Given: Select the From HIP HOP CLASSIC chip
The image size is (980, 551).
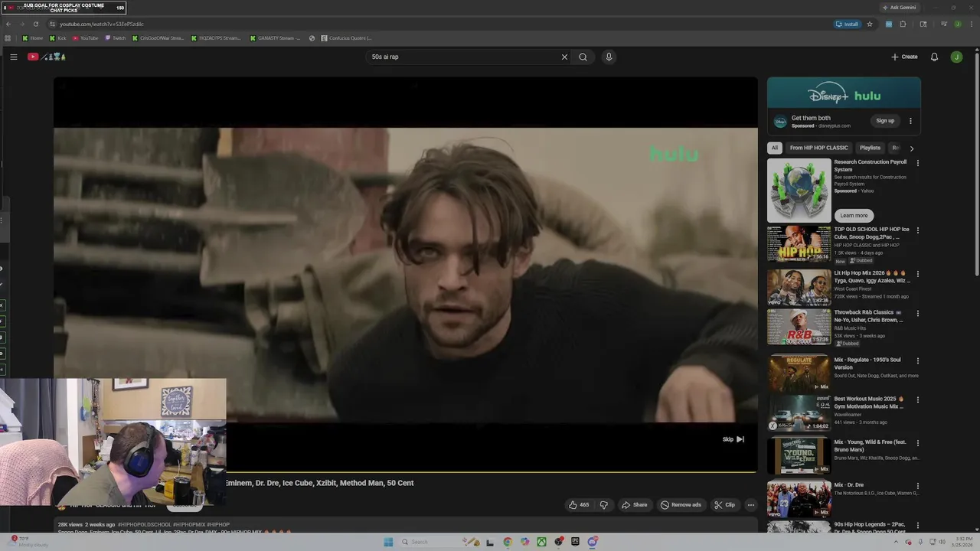Looking at the screenshot, I should pyautogui.click(x=818, y=148).
